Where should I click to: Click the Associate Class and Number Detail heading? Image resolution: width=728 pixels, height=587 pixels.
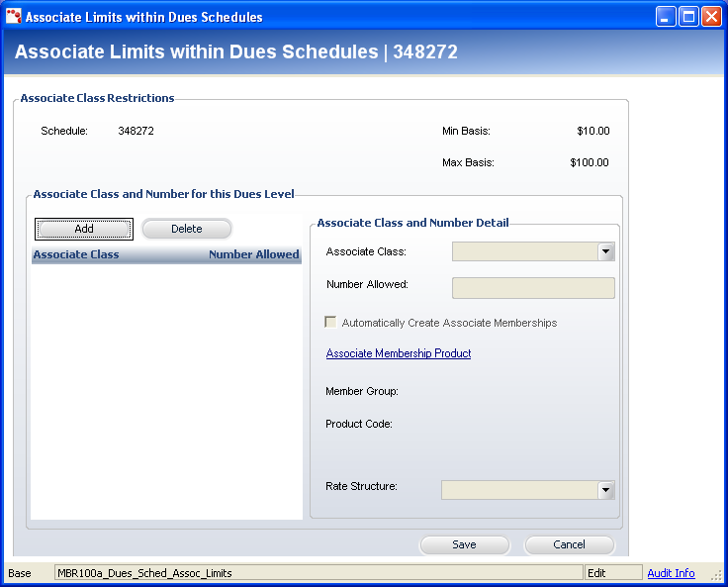[x=412, y=223]
